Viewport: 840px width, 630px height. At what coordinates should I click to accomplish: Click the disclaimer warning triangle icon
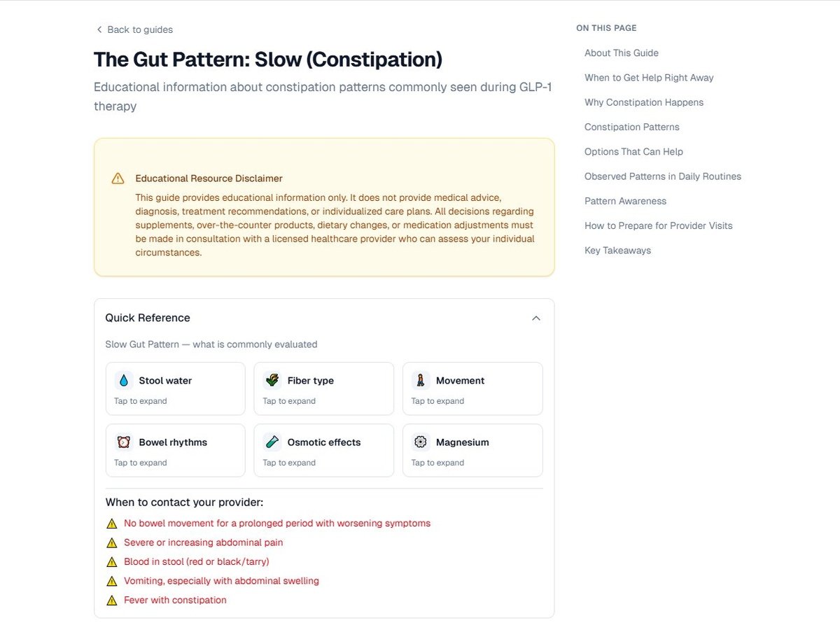pos(118,178)
